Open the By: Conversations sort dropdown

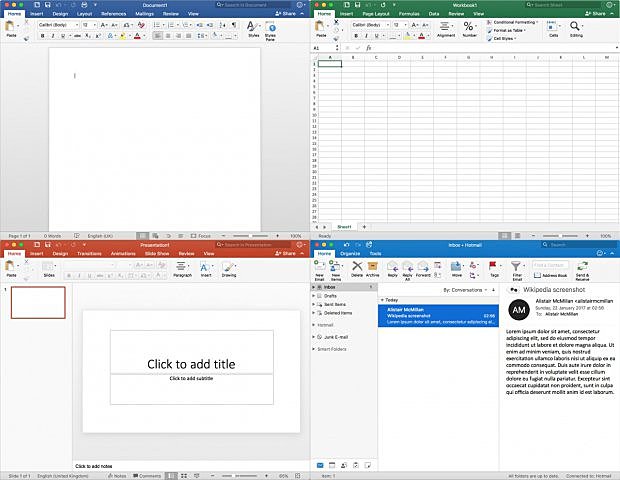(465, 290)
